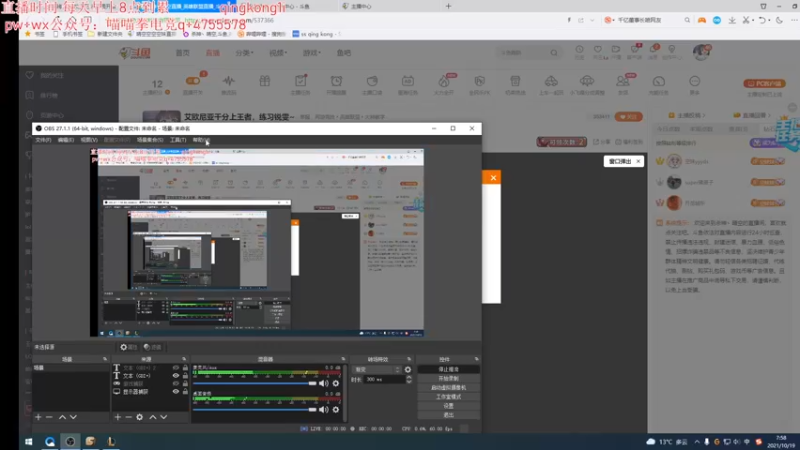
Task: Open the games dropdown in the site navigation
Action: [x=312, y=53]
